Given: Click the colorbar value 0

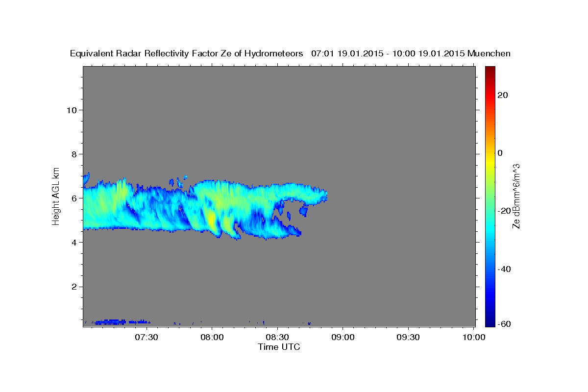Looking at the screenshot, I should click(500, 153).
